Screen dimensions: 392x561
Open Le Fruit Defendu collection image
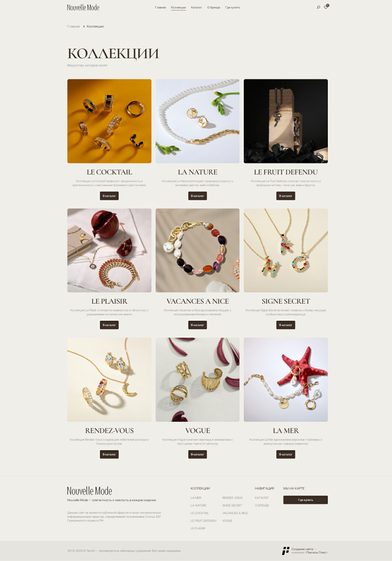coord(286,121)
